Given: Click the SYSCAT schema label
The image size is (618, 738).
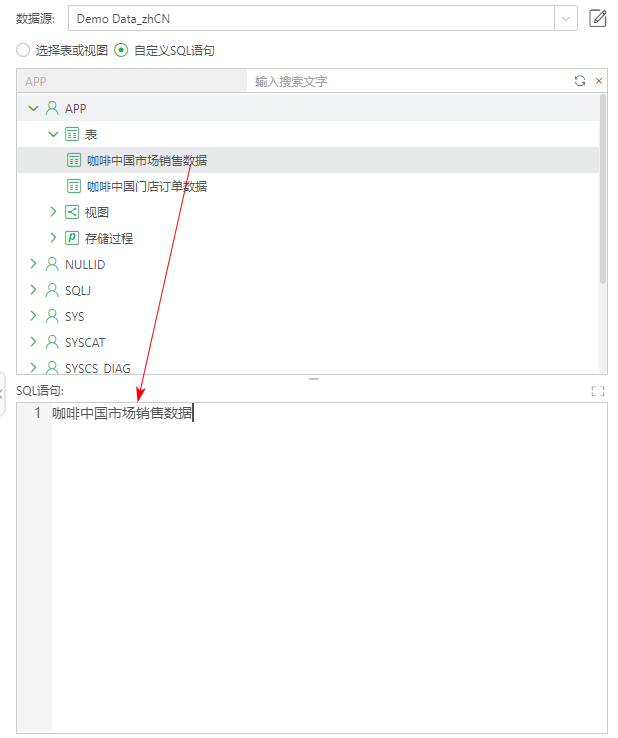Looking at the screenshot, I should point(85,342).
